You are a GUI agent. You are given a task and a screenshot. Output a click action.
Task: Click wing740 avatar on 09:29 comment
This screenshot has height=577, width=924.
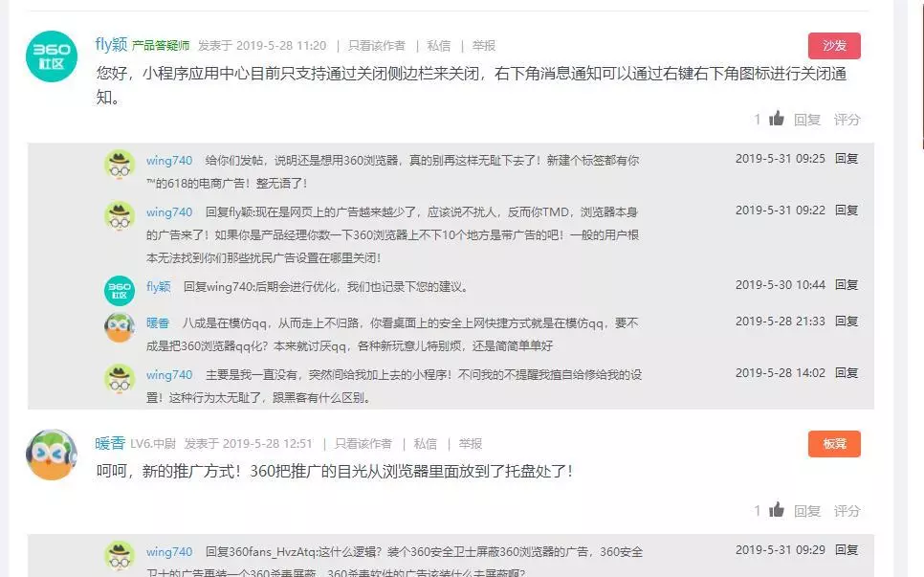[x=120, y=556]
